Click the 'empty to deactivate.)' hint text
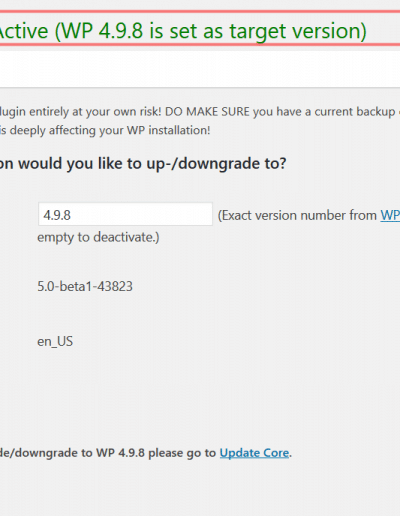Viewport: 400px width, 516px height. point(98,237)
